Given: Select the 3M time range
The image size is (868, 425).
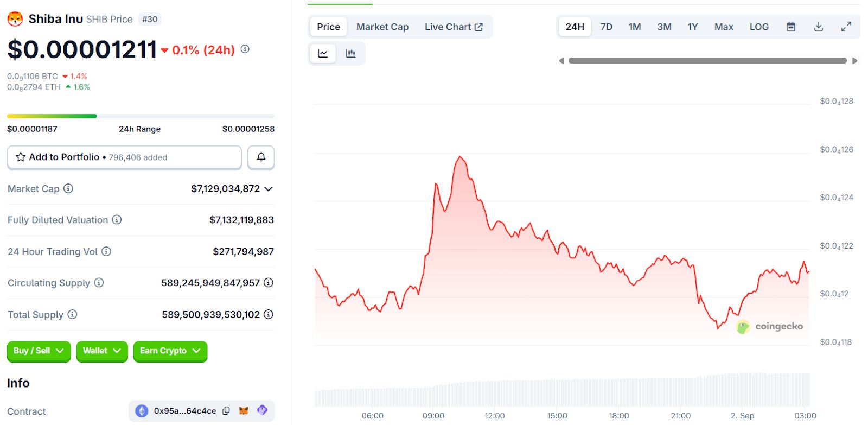Looking at the screenshot, I should [664, 27].
